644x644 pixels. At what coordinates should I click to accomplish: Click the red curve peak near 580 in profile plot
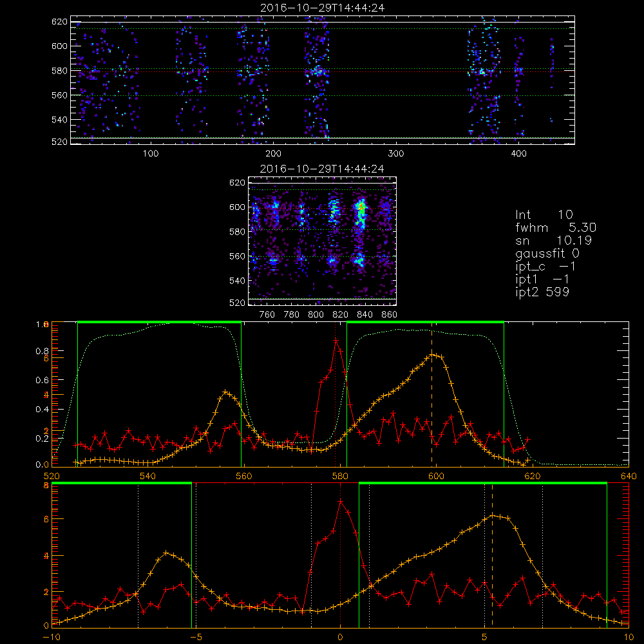(336, 340)
